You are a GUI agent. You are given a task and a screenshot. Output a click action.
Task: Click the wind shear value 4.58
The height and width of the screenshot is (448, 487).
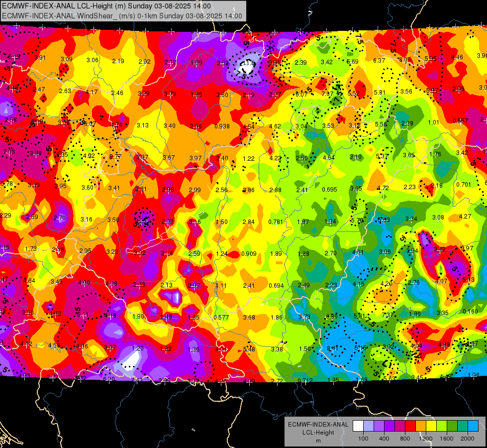point(54,345)
